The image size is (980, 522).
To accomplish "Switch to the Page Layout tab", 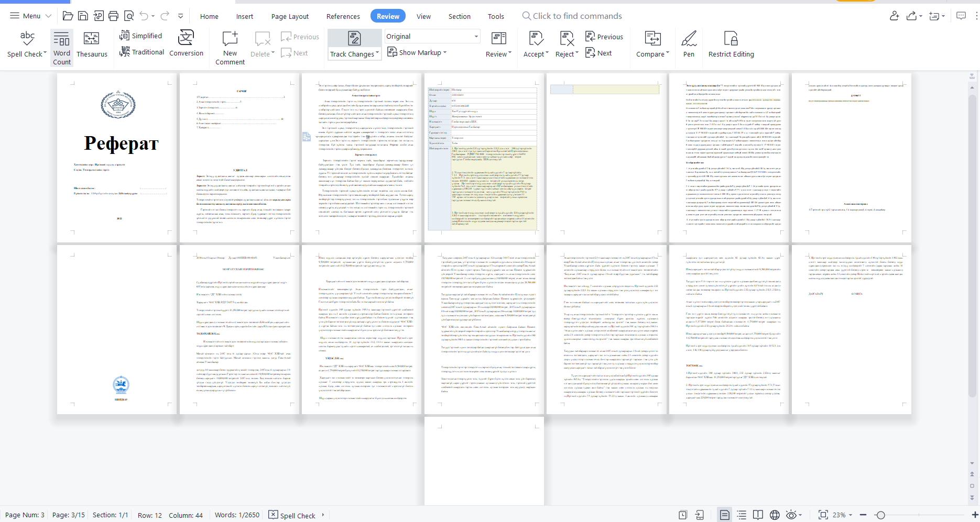I will tap(290, 16).
